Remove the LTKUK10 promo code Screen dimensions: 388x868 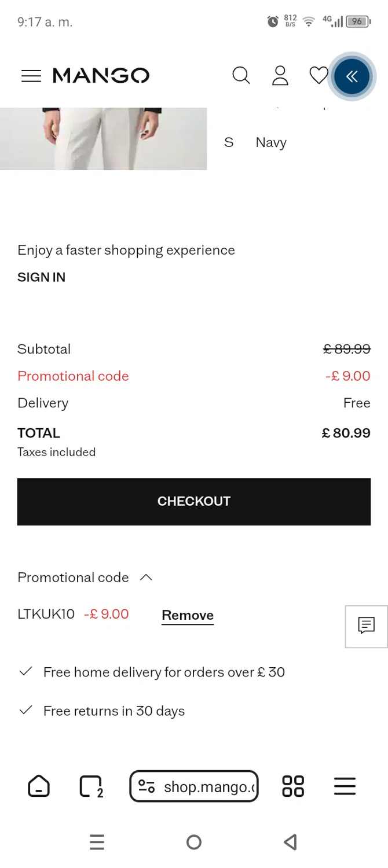tap(188, 615)
